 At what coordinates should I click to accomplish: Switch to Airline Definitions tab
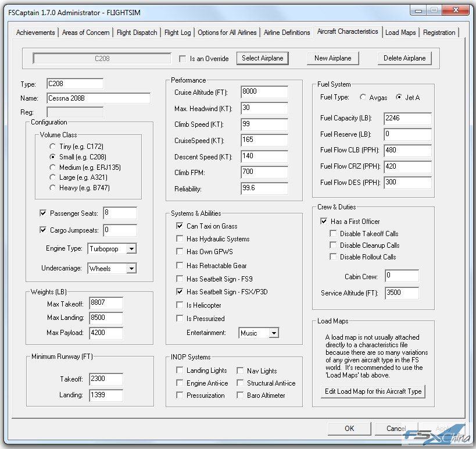click(287, 33)
